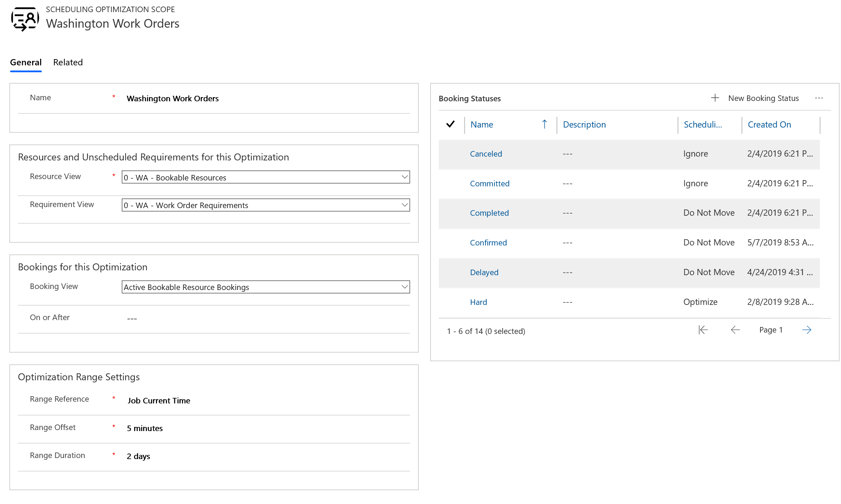Image resolution: width=841 pixels, height=504 pixels.
Task: Click the Confirmed booking status link
Action: [x=489, y=242]
